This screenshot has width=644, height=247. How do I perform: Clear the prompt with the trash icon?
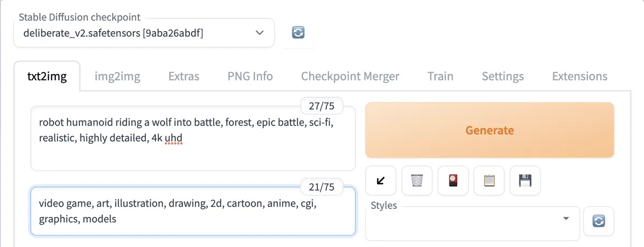417,180
